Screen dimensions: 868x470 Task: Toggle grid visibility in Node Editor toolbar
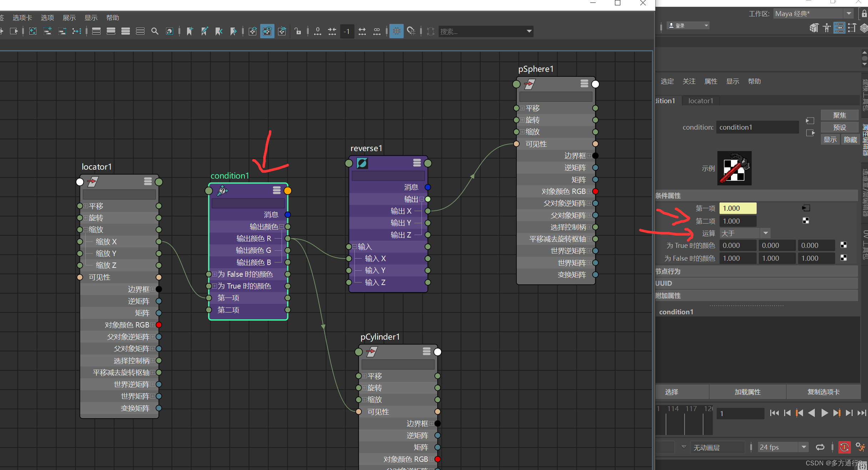pyautogui.click(x=396, y=31)
